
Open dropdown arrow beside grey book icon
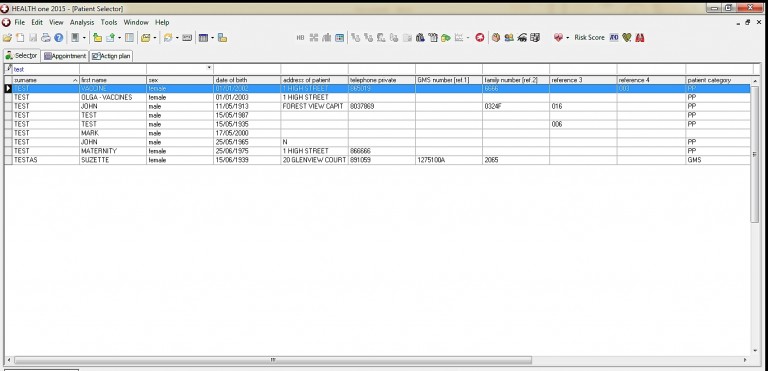(x=84, y=38)
